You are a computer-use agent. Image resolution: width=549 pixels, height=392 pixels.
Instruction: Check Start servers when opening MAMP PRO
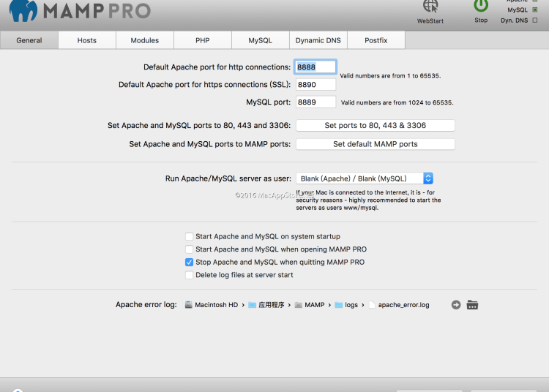190,249
